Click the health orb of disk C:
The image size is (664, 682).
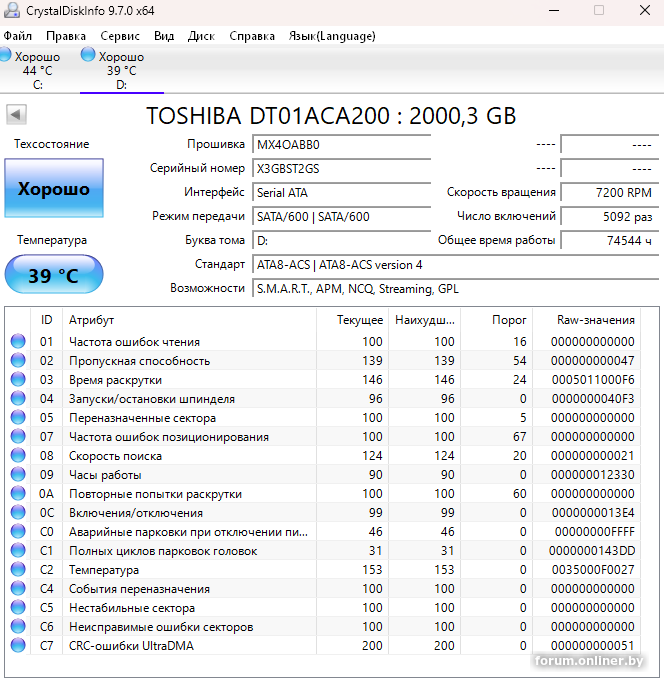(6, 56)
